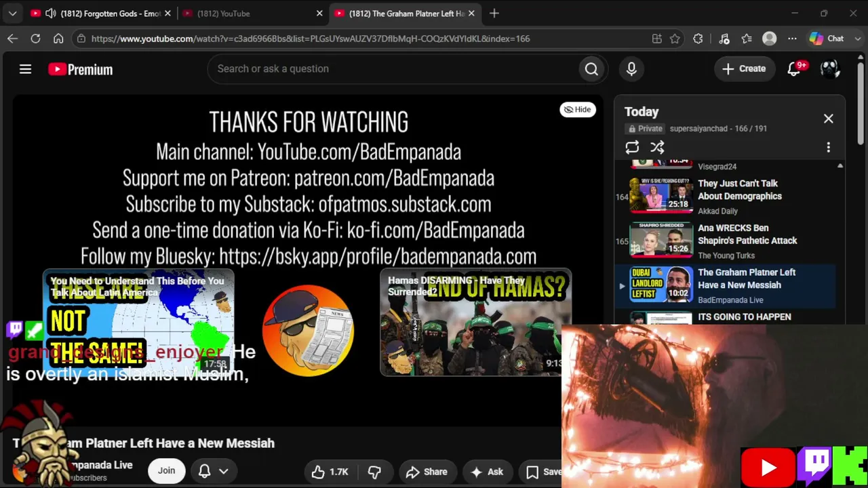Close the (1812) YouTube tab
Screen dimensions: 868x488
tap(319, 14)
